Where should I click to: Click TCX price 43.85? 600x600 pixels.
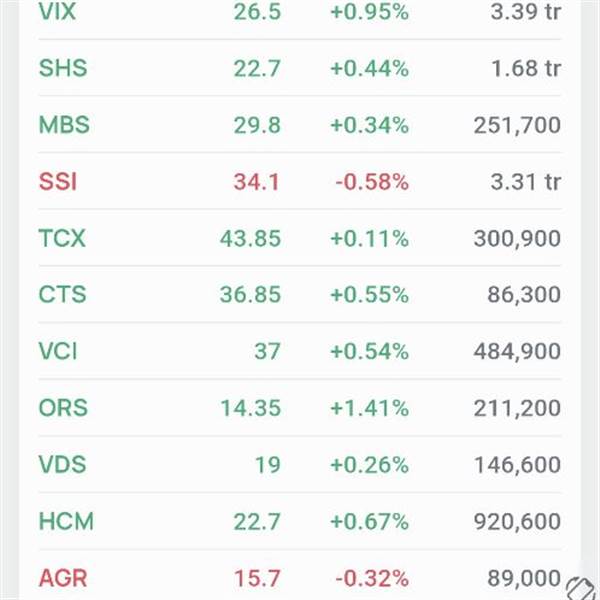(x=250, y=239)
